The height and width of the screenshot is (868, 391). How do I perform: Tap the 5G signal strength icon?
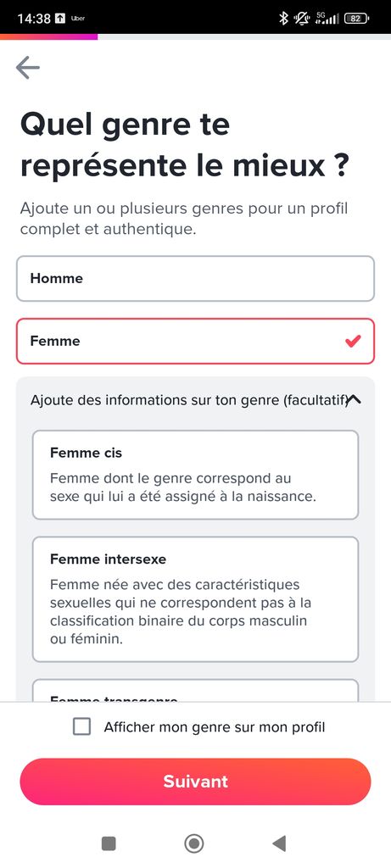tap(327, 19)
